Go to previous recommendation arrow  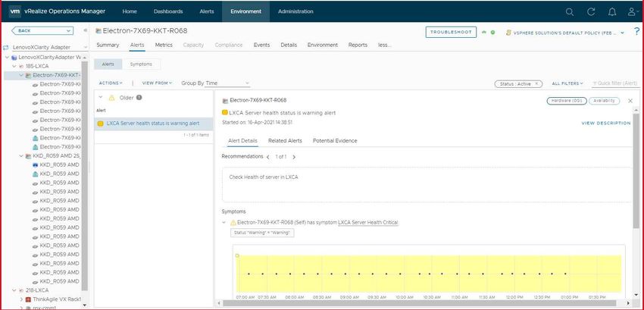[267, 157]
